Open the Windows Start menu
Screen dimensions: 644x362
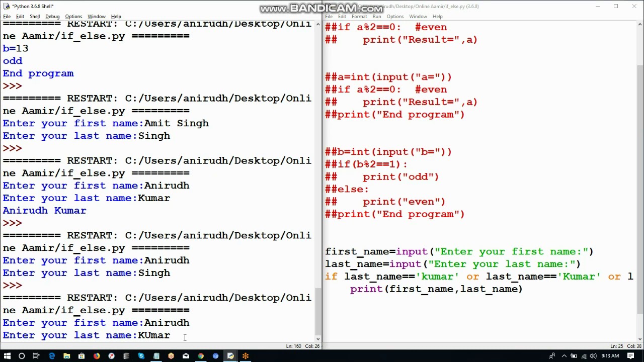[x=7, y=356]
